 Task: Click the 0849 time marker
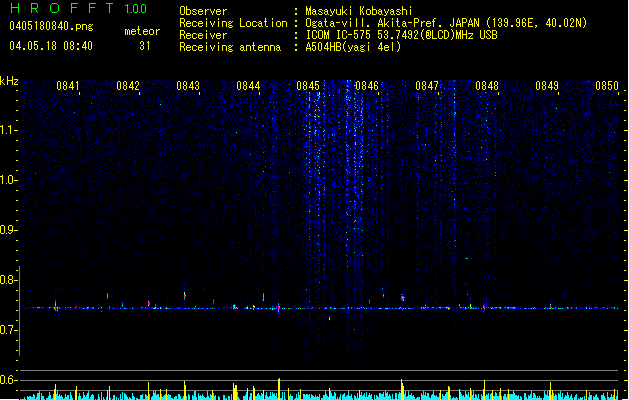pos(547,86)
